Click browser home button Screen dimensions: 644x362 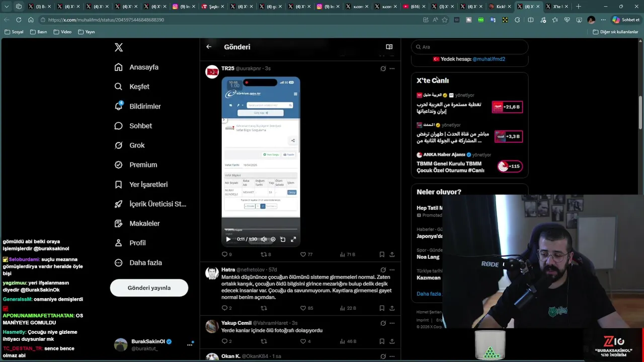coord(31,20)
